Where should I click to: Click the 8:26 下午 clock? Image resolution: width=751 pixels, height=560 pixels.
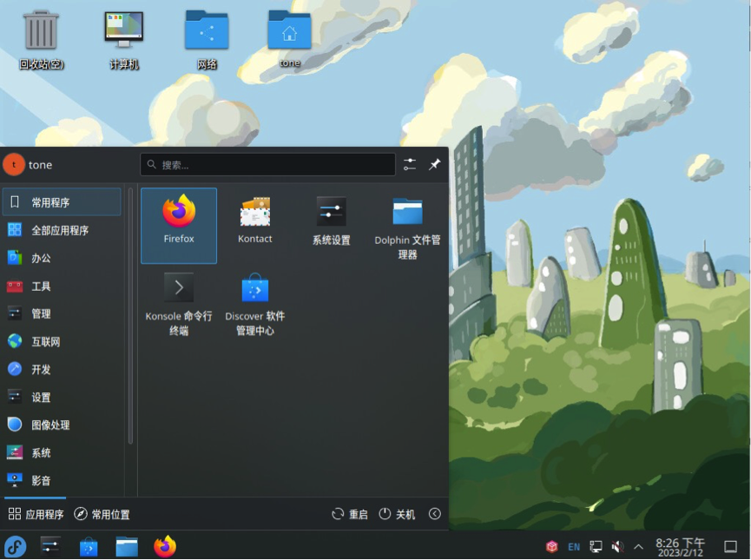pyautogui.click(x=680, y=547)
